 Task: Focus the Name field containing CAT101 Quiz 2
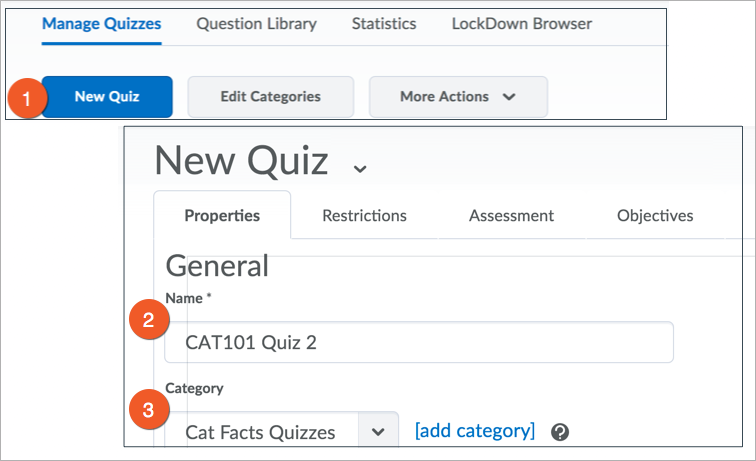coord(419,342)
